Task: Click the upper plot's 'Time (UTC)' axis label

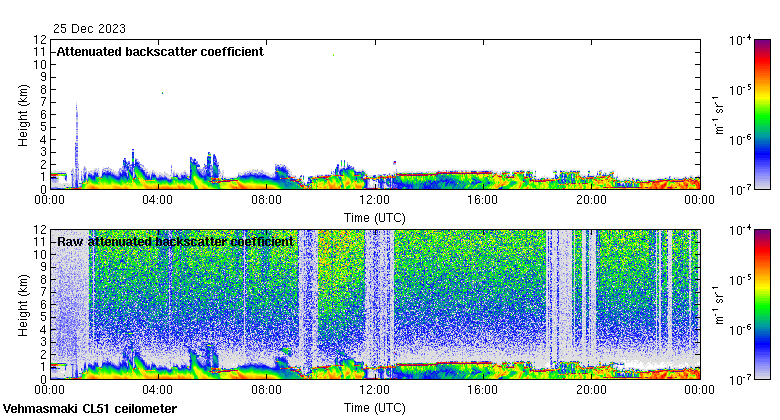Action: click(375, 218)
